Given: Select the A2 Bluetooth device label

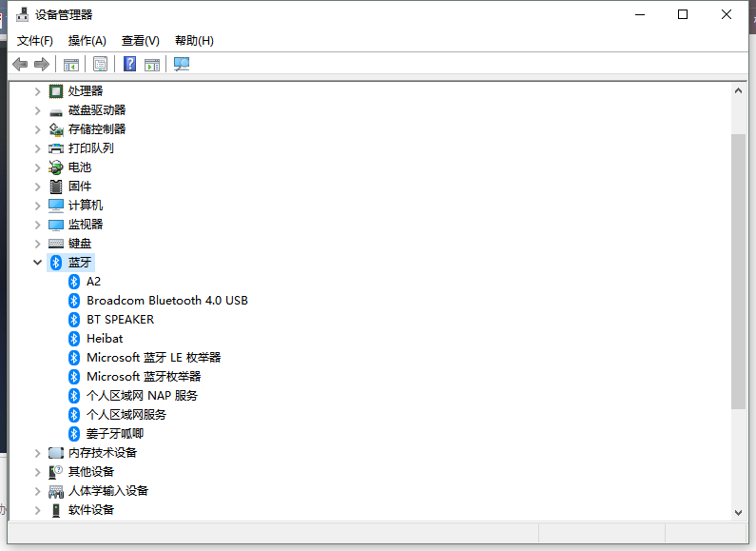Looking at the screenshot, I should point(93,282).
